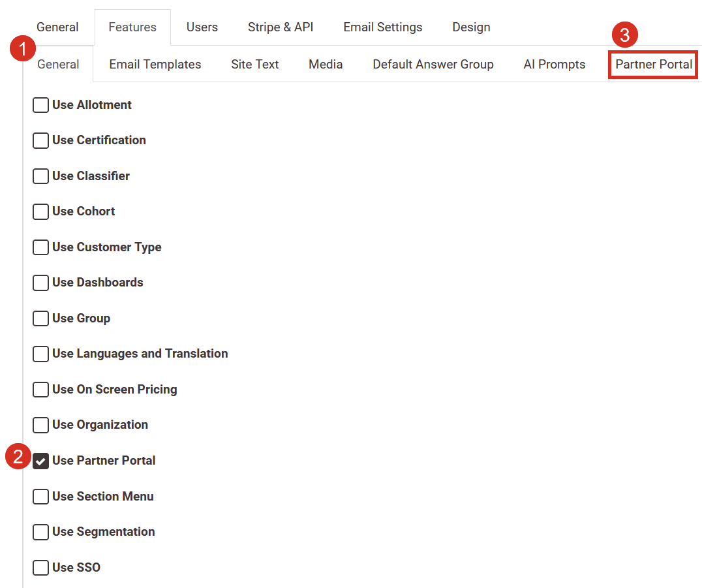Image resolution: width=702 pixels, height=588 pixels.
Task: Open the Stripe & API tab
Action: [281, 27]
